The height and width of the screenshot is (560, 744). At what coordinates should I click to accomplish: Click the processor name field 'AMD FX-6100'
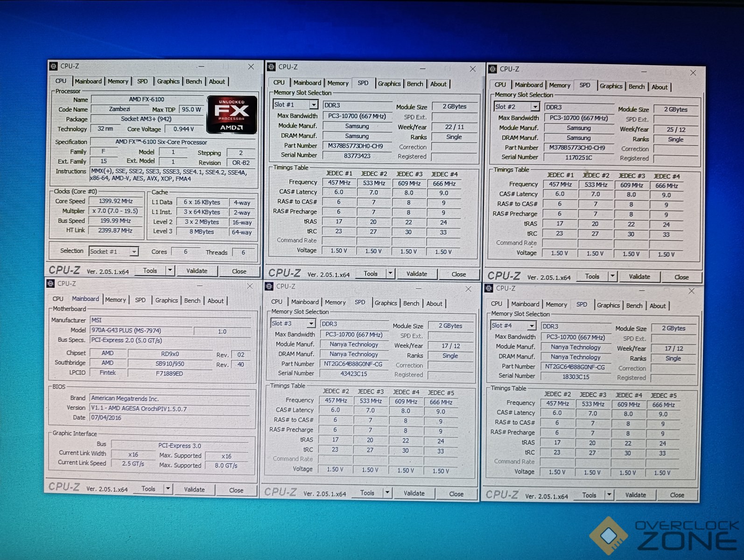click(x=147, y=99)
